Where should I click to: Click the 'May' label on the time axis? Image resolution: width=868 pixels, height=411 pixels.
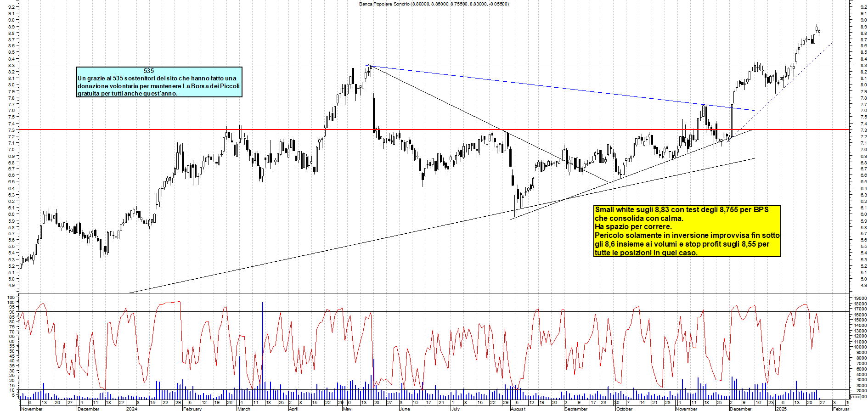(x=347, y=409)
